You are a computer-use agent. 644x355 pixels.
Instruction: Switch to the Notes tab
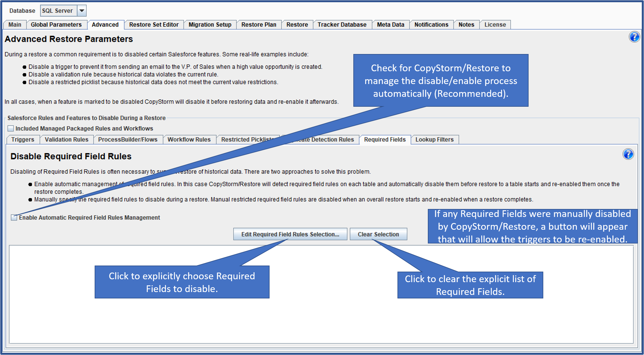click(x=466, y=25)
